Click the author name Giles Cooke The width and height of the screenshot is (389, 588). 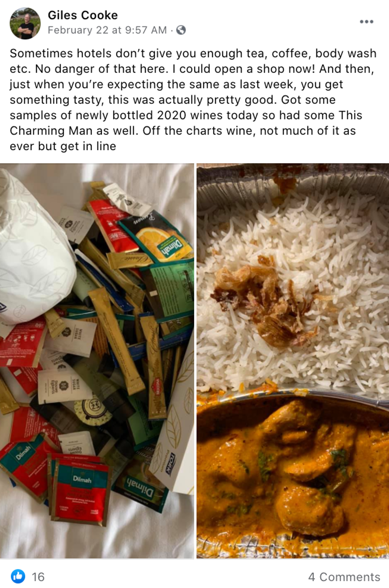click(x=83, y=15)
